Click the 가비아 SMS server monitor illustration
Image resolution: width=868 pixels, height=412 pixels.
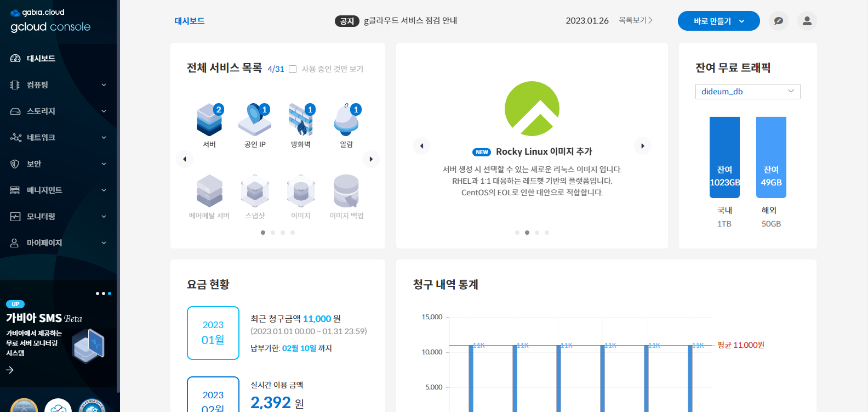(x=88, y=346)
